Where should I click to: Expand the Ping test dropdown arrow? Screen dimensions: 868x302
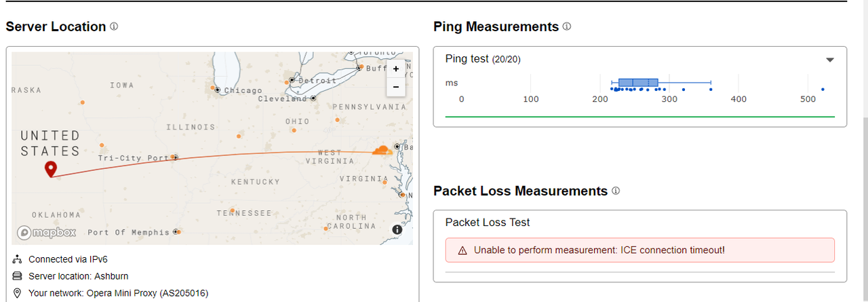click(x=829, y=60)
